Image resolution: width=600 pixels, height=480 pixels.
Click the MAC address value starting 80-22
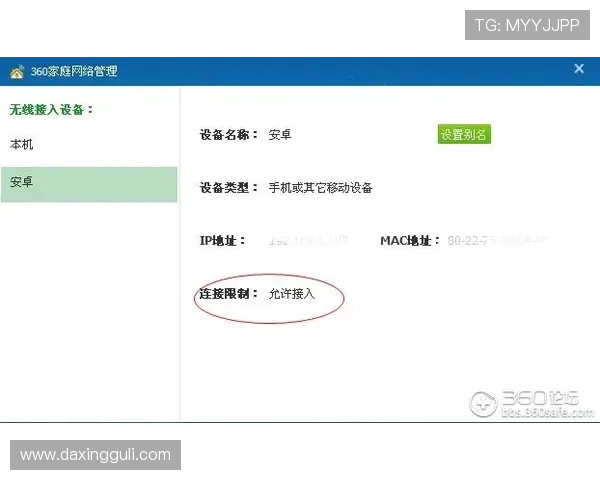coord(497,240)
